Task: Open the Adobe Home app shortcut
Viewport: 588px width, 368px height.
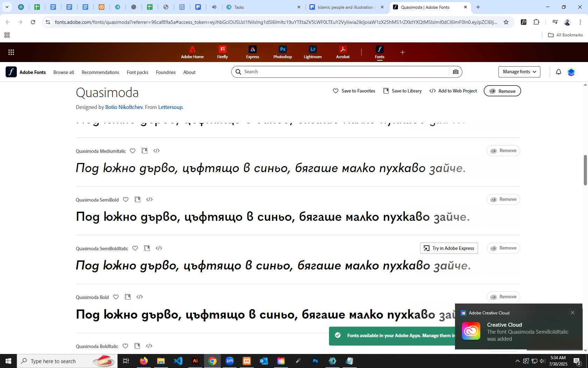Action: (192, 52)
